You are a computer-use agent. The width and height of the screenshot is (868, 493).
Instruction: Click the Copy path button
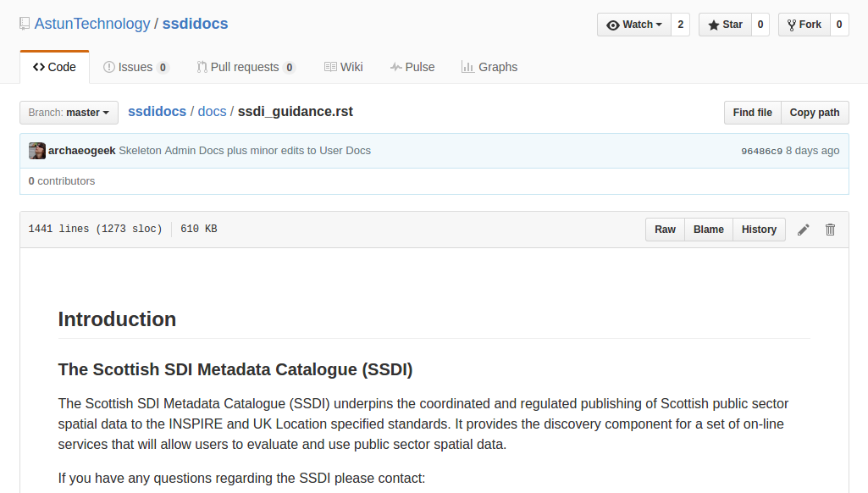tap(815, 113)
